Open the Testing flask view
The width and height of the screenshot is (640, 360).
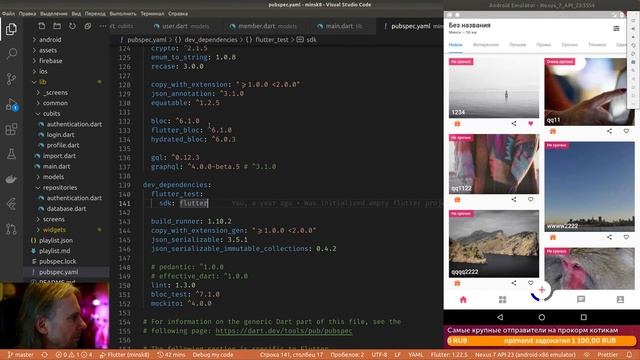pos(11,154)
